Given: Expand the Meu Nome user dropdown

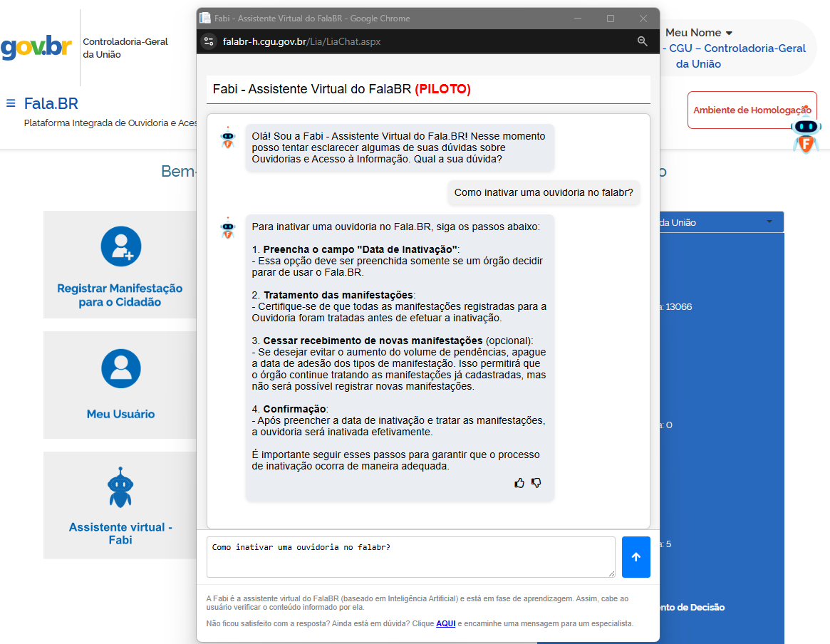Looking at the screenshot, I should [698, 33].
